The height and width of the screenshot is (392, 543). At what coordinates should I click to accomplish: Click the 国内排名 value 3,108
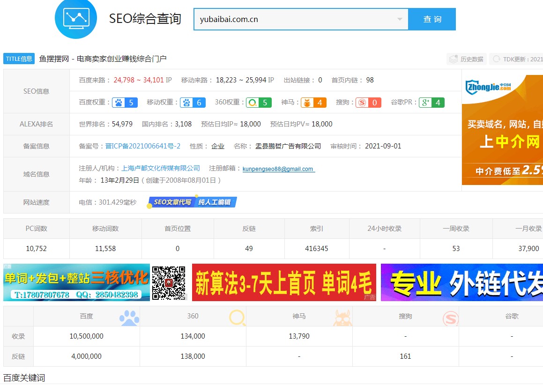coord(183,124)
